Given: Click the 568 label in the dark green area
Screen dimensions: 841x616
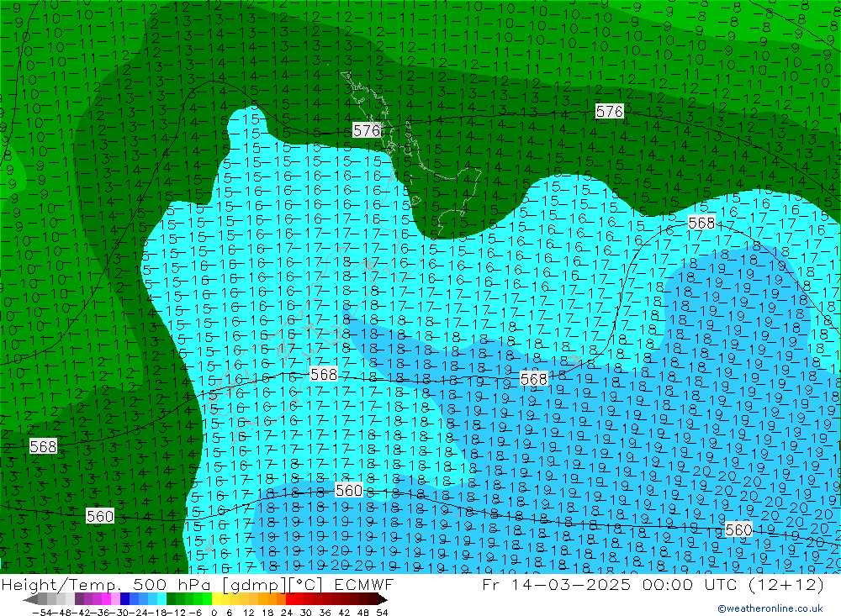Looking at the screenshot, I should 43,446.
